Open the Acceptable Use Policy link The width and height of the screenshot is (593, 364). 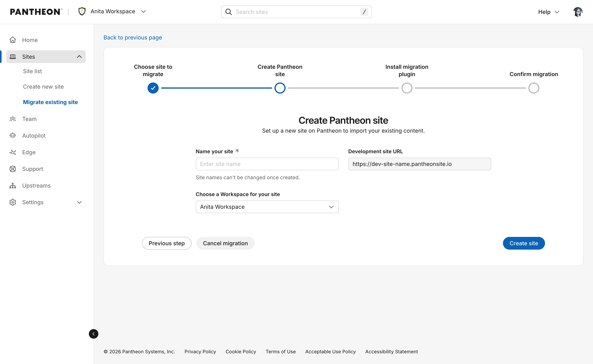click(x=330, y=352)
